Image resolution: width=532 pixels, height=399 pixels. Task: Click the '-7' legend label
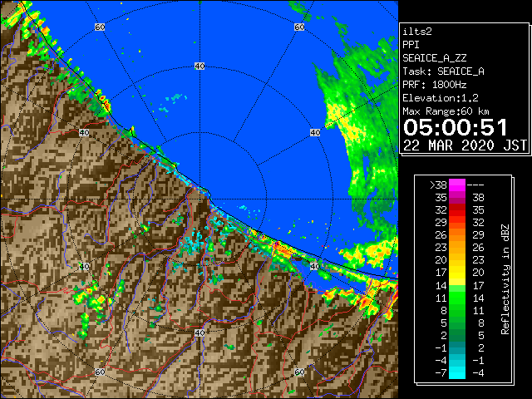click(441, 373)
